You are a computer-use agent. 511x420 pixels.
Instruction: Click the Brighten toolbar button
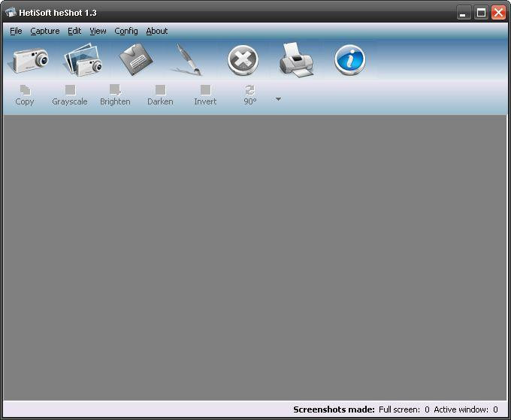115,95
